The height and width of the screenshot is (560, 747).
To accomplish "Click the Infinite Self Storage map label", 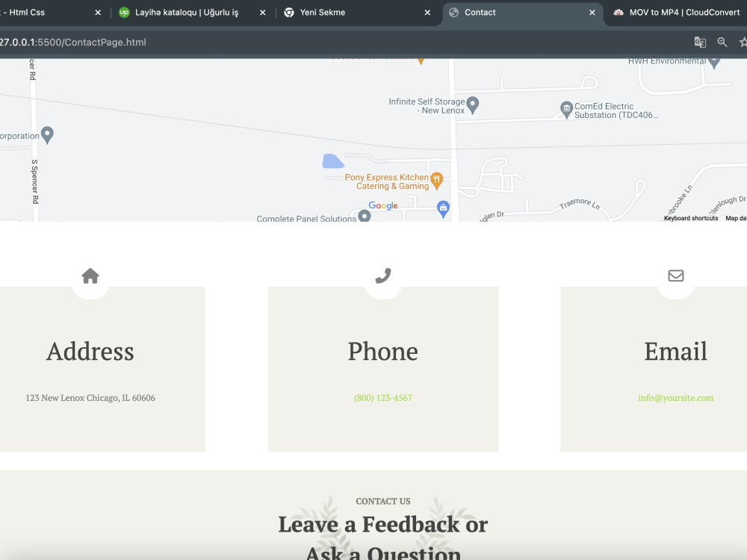I will tap(427, 106).
